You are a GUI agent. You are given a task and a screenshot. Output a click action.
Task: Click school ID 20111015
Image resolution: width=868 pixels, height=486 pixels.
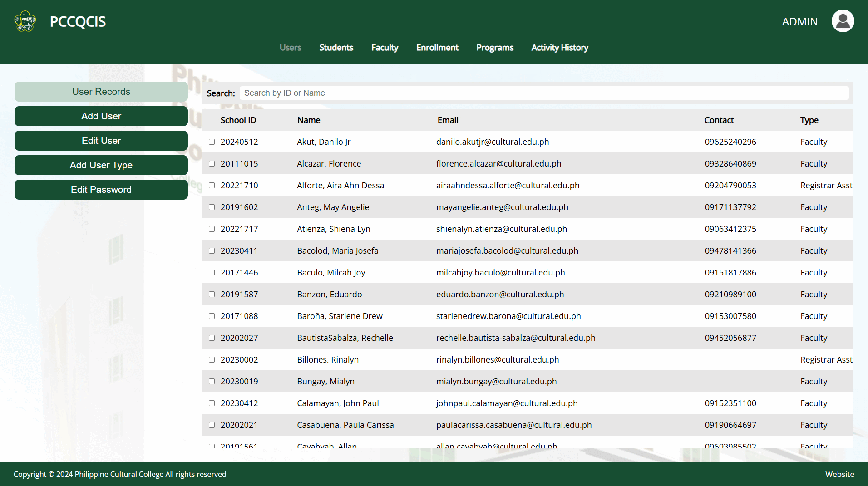[x=239, y=164]
